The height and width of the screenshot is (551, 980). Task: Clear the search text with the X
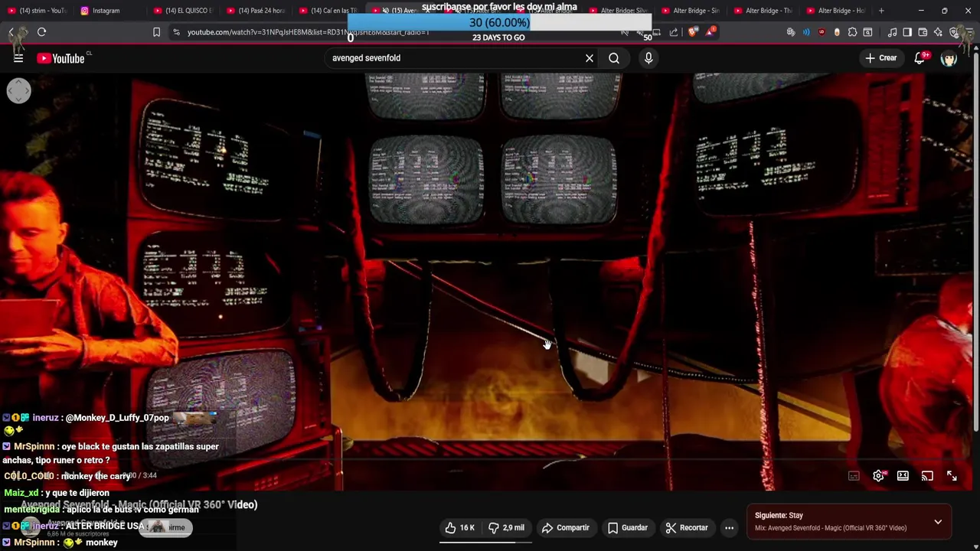point(590,58)
